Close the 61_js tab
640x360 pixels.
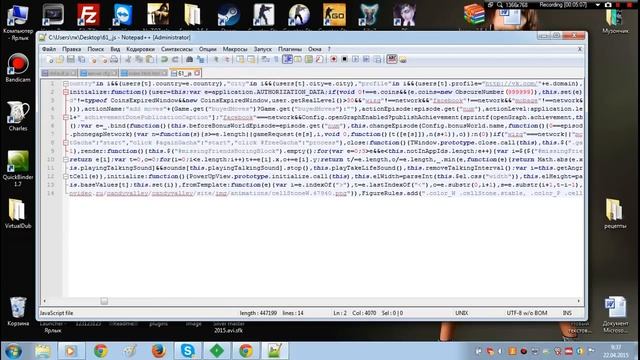pyautogui.click(x=197, y=73)
